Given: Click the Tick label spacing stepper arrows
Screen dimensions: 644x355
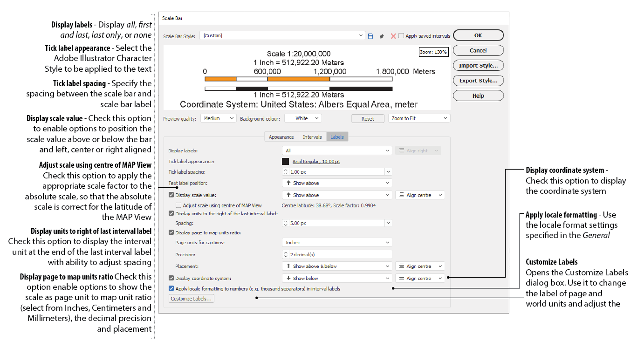Looking at the screenshot, I should [x=286, y=172].
